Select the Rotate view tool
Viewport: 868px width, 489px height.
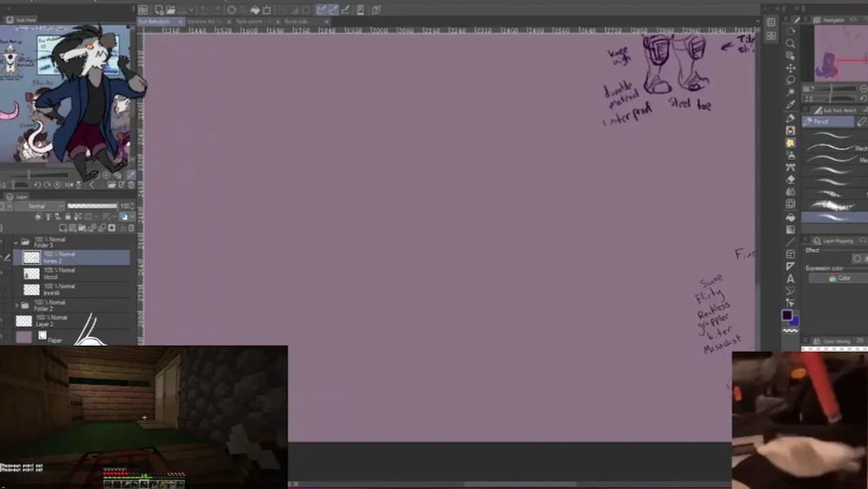(x=791, y=31)
